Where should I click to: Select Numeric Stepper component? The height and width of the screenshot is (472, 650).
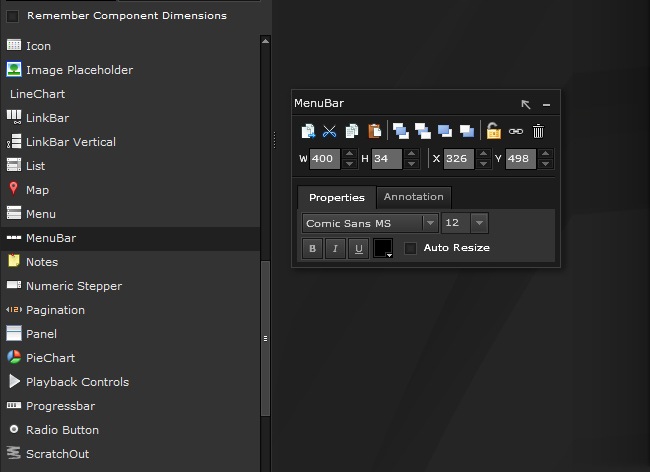pyautogui.click(x=73, y=286)
